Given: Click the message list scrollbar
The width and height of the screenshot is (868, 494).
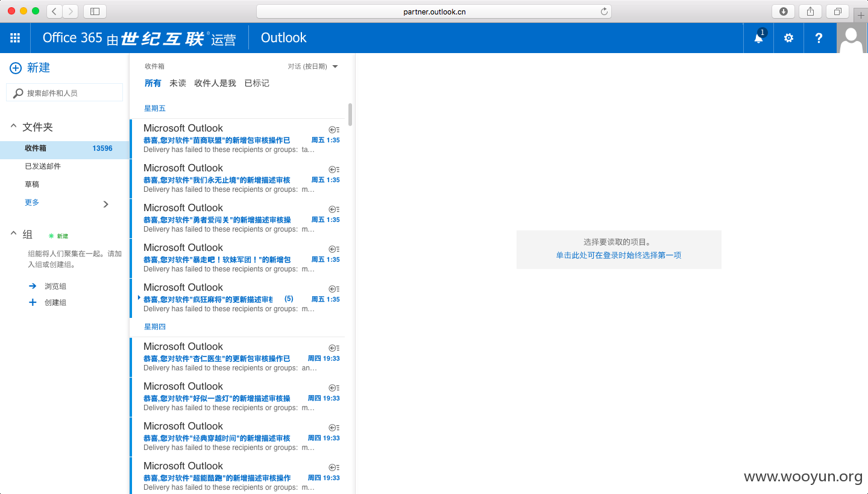Looking at the screenshot, I should pyautogui.click(x=350, y=115).
